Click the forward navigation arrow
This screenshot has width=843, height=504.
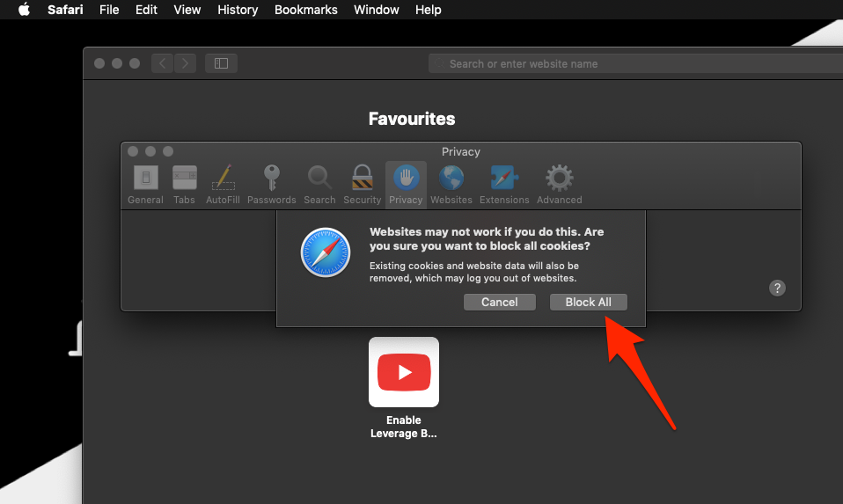click(x=185, y=63)
